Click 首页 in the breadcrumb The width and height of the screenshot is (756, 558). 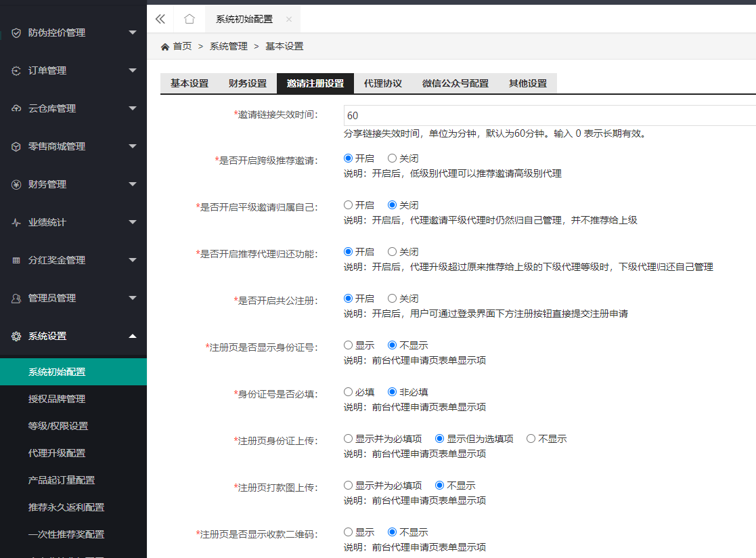(x=182, y=46)
